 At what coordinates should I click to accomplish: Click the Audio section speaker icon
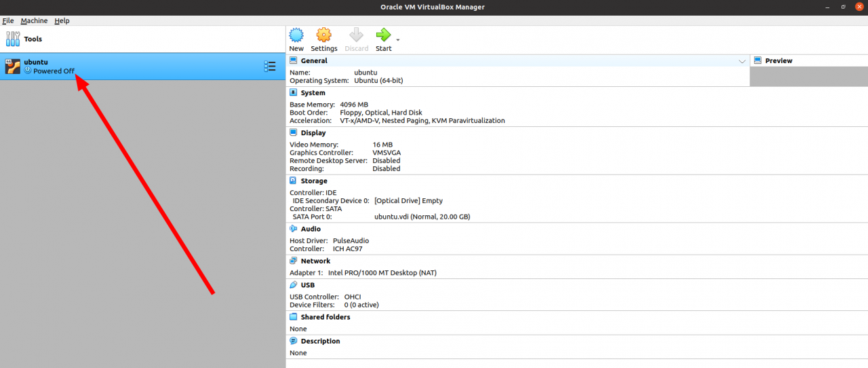click(294, 229)
